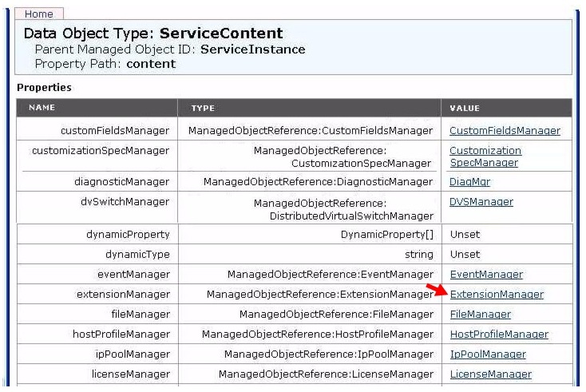Viewport: 586px width, 392px height.
Task: Select the Unset value for dynamicType
Action: [x=465, y=255]
